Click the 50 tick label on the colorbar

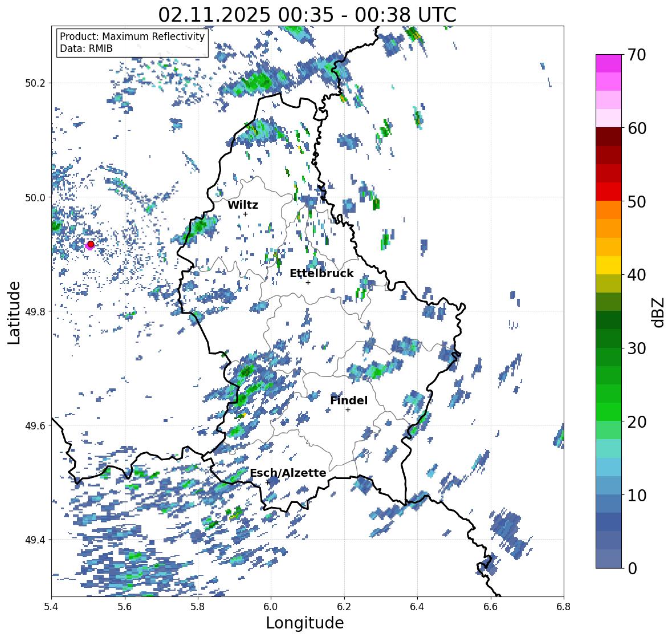point(637,201)
